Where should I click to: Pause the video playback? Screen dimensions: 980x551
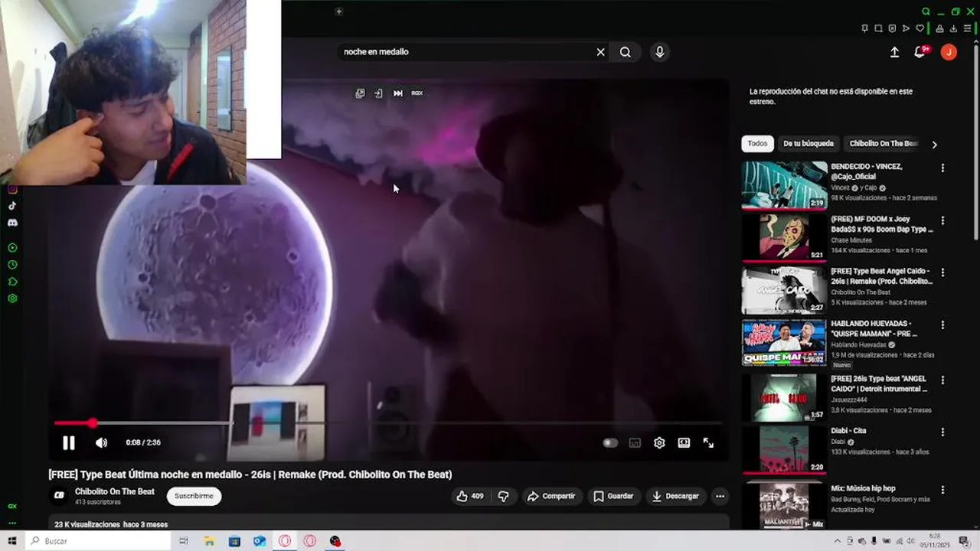point(68,442)
